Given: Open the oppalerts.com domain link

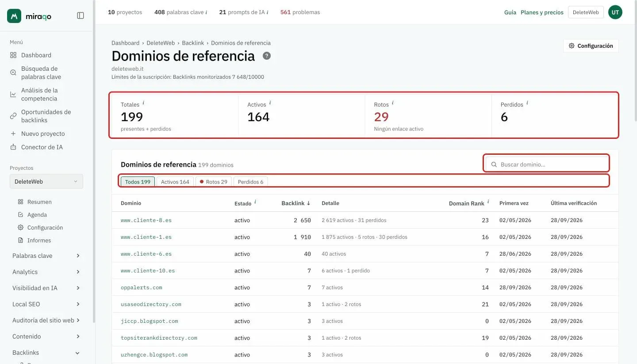Looking at the screenshot, I should (x=142, y=287).
